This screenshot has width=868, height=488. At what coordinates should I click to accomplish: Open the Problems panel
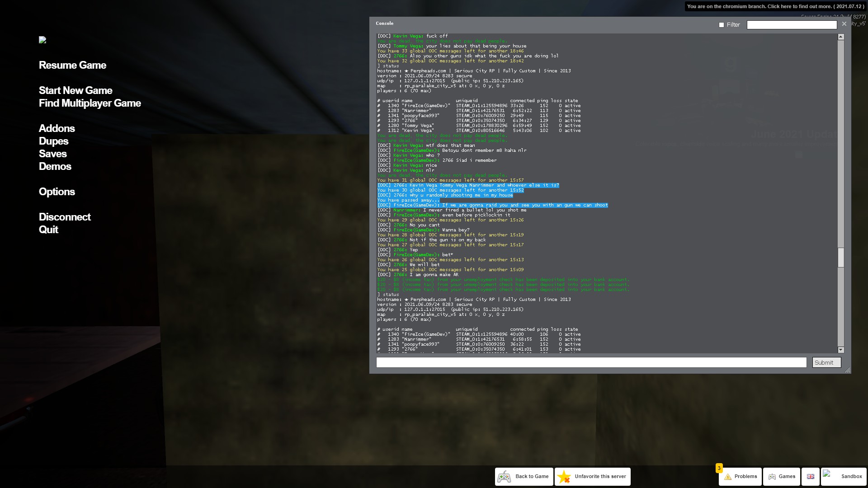click(740, 477)
